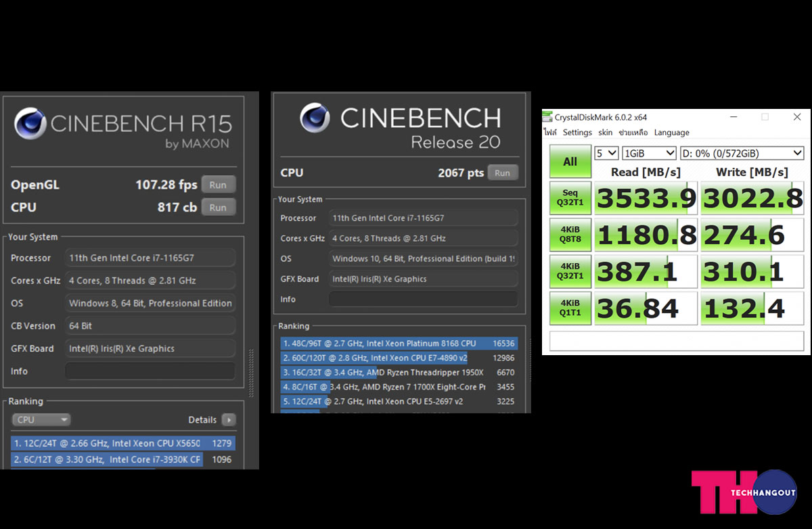
Task: Minimize the CrystalDiskMark window
Action: tap(733, 117)
